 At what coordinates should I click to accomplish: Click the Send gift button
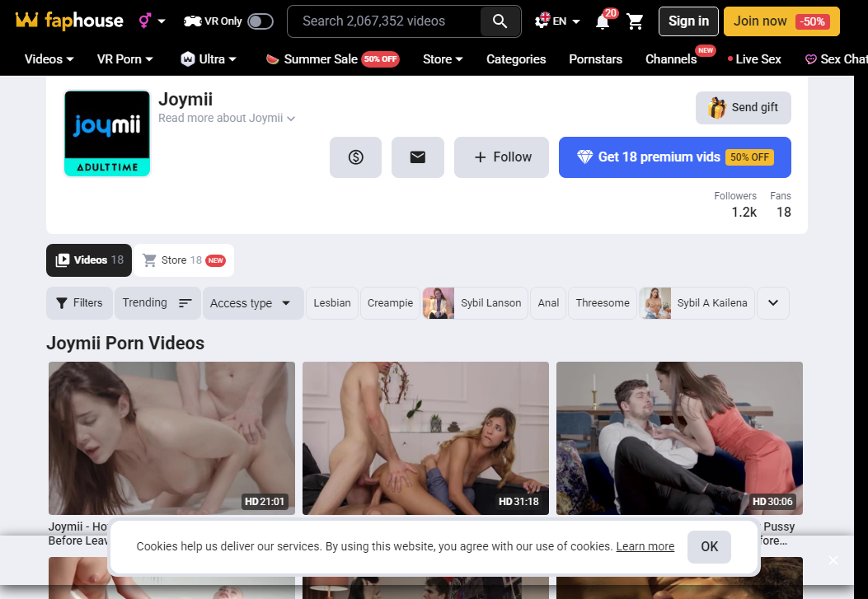(x=743, y=107)
